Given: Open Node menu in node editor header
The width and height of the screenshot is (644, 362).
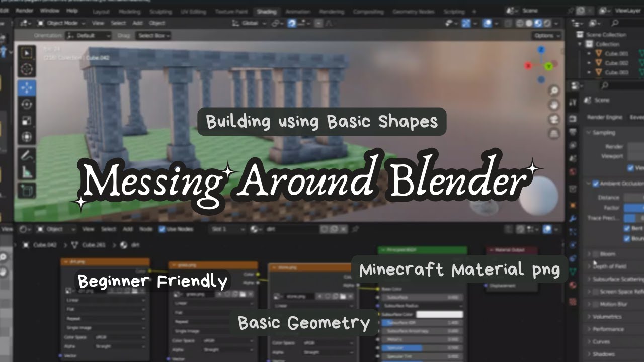Looking at the screenshot, I should [146, 229].
